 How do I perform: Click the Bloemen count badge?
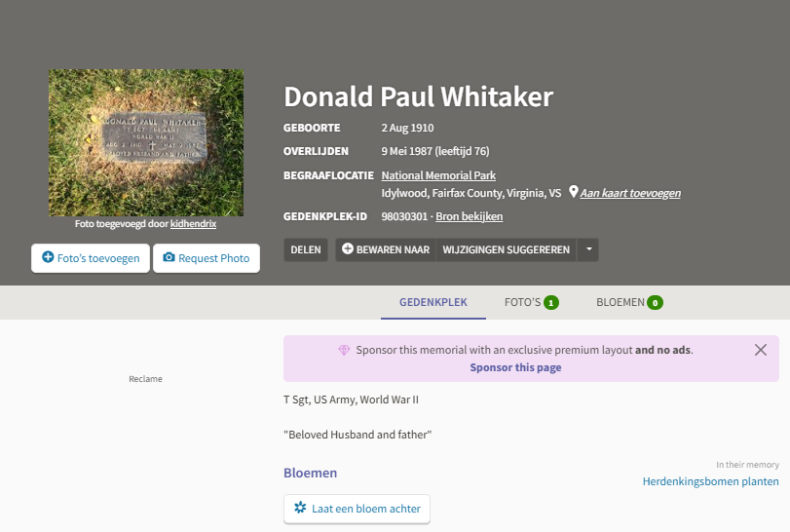pyautogui.click(x=655, y=303)
